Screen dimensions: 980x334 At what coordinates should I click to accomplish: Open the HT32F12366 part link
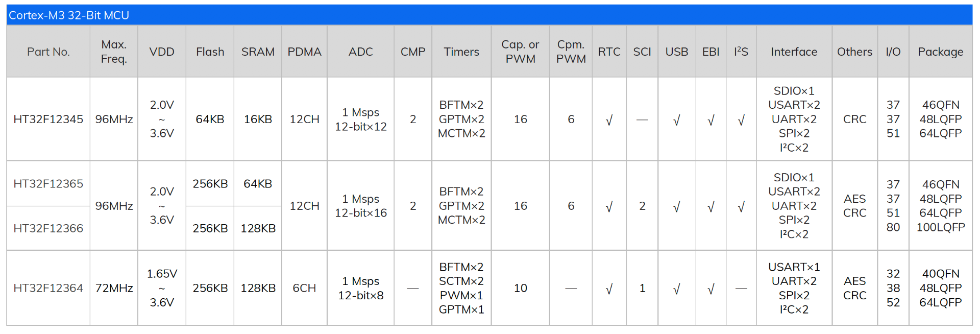pyautogui.click(x=48, y=228)
